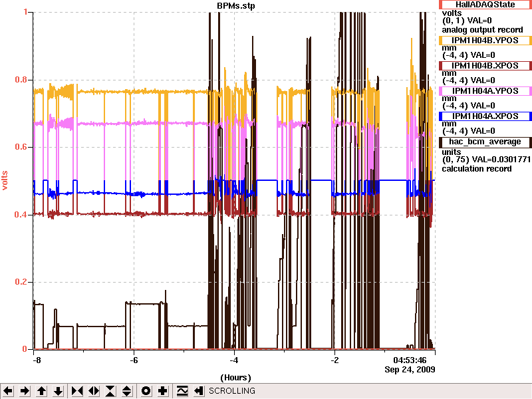Pan the plot right with arrow button
The width and height of the screenshot is (532, 399).
(x=25, y=391)
